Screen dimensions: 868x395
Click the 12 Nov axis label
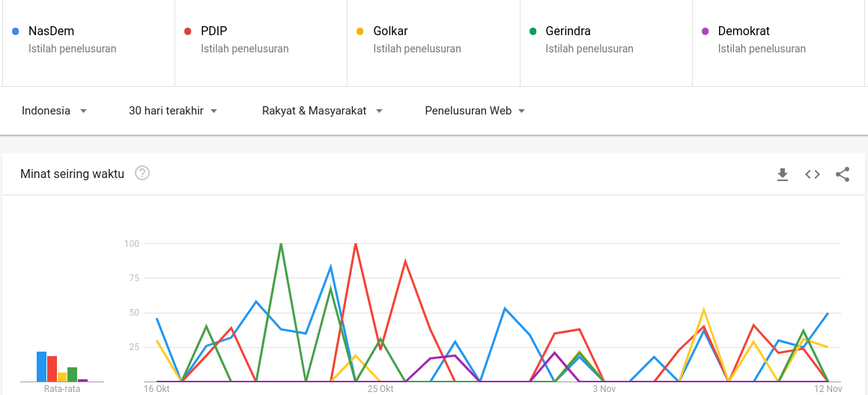[x=828, y=389]
